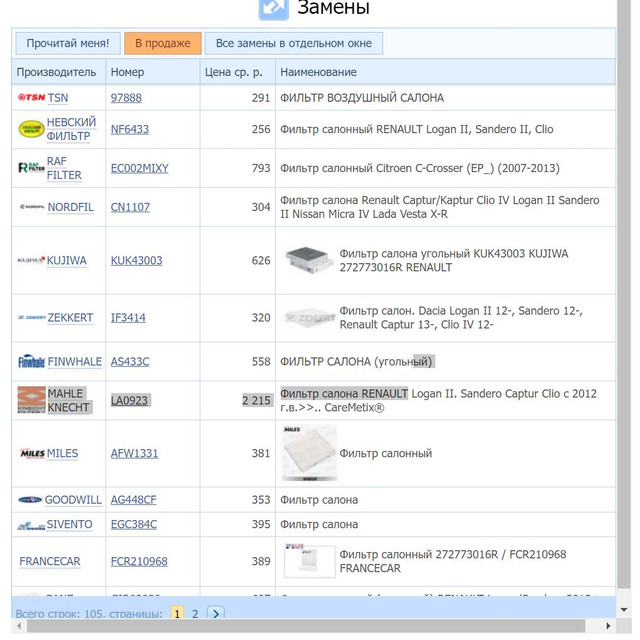Click the TSN brand logo icon
Viewport: 640px width, 640px height.
(31, 98)
